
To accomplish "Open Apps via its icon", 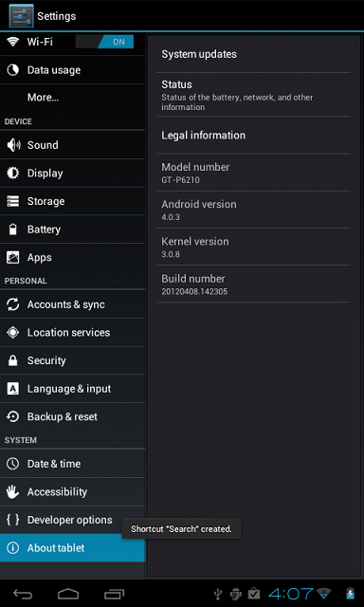I will coord(12,257).
